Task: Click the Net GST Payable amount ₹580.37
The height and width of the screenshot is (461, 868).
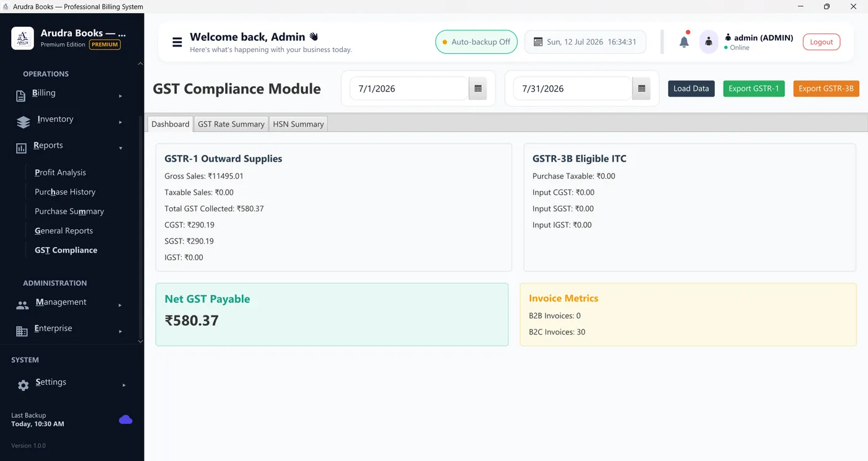Action: tap(192, 320)
